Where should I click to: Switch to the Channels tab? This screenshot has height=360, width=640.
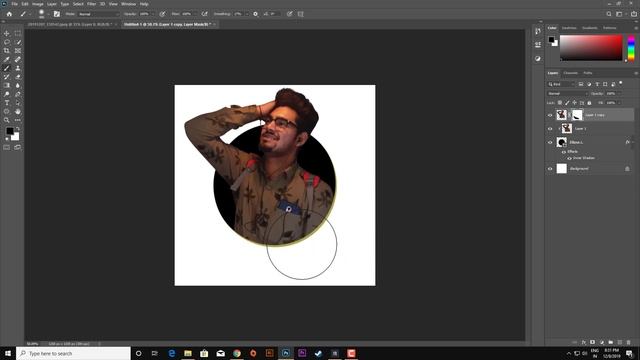pos(571,73)
